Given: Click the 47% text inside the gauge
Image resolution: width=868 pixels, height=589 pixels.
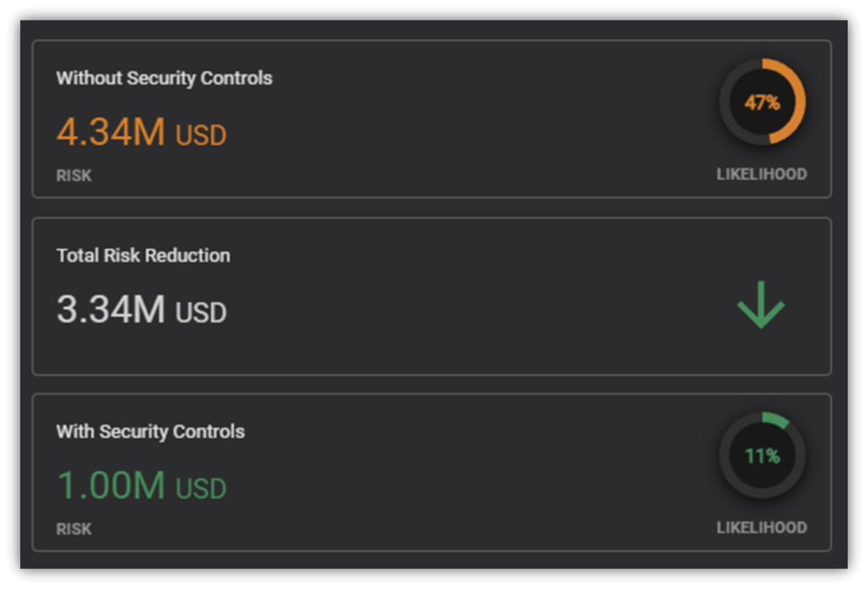Looking at the screenshot, I should pyautogui.click(x=764, y=101).
